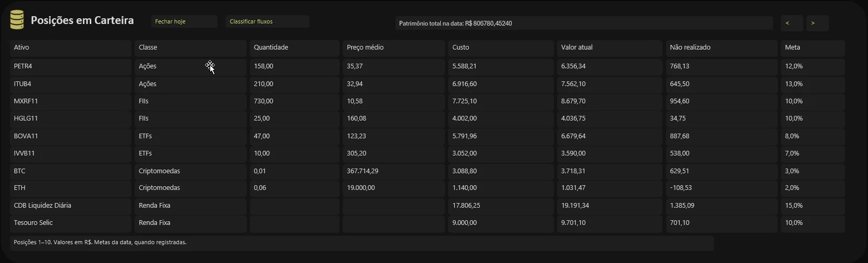Click ETH average price 19.000,00
The width and height of the screenshot is (868, 263).
[394, 188]
